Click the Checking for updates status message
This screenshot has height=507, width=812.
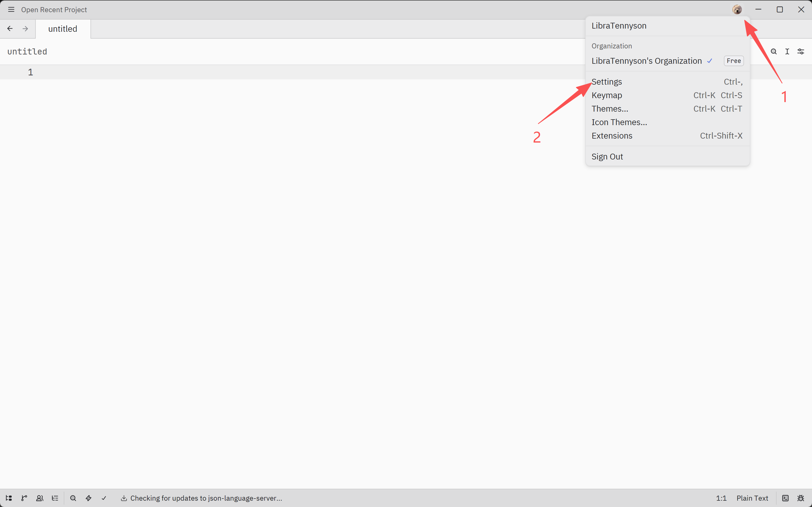pos(206,498)
